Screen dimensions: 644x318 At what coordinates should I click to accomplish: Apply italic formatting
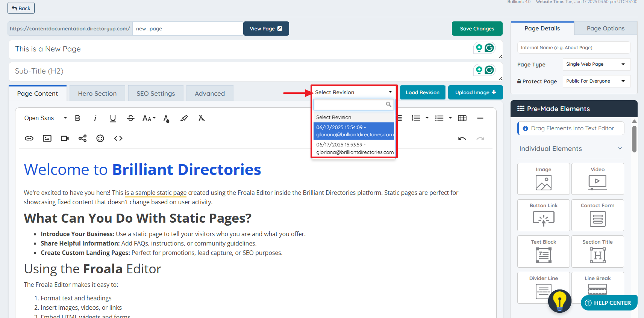coord(95,118)
